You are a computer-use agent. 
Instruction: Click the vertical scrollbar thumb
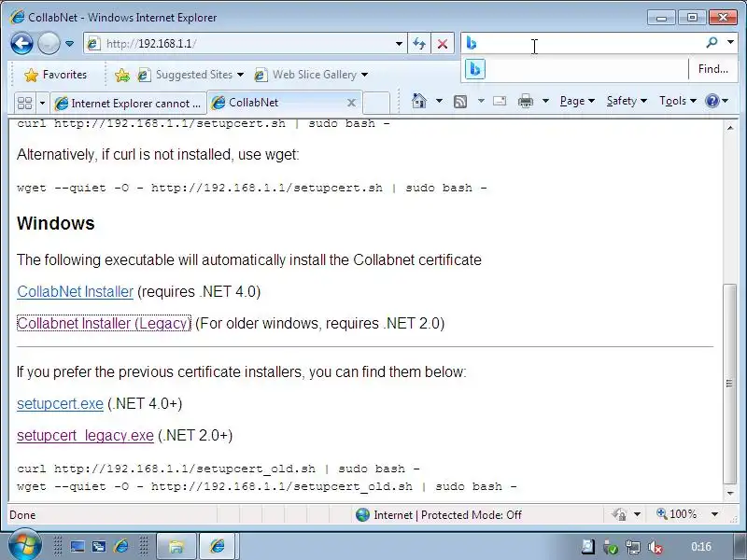[x=730, y=384]
